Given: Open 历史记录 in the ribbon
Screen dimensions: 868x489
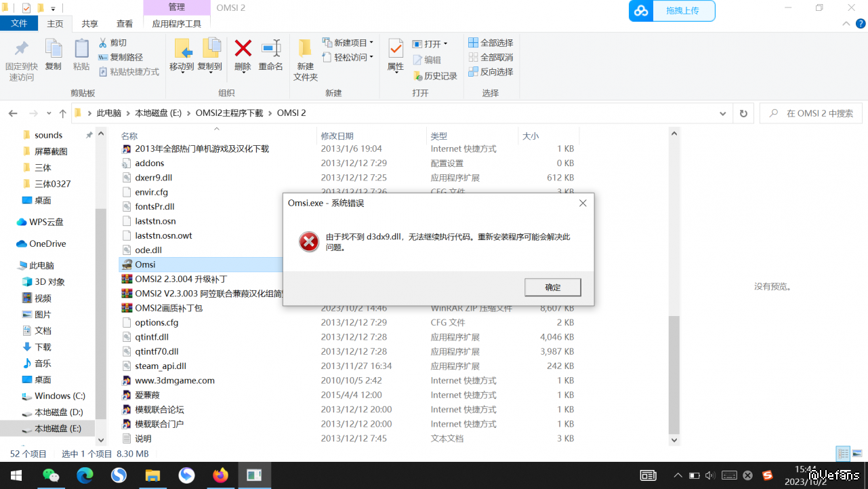Looking at the screenshot, I should click(435, 76).
